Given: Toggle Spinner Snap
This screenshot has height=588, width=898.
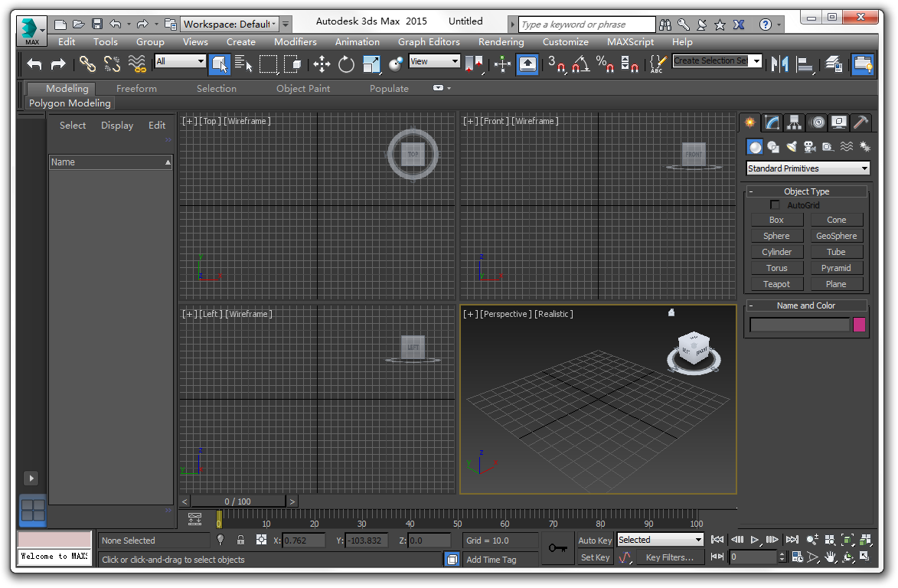Looking at the screenshot, I should [x=630, y=64].
